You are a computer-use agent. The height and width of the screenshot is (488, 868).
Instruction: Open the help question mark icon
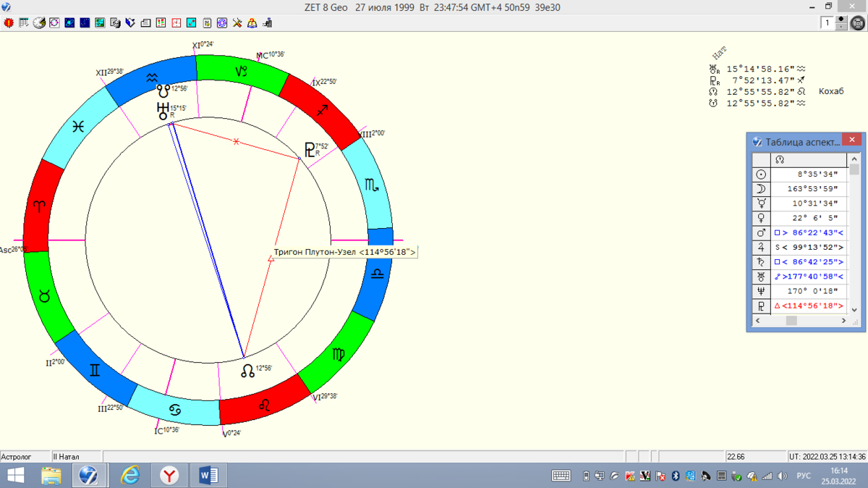(x=252, y=23)
